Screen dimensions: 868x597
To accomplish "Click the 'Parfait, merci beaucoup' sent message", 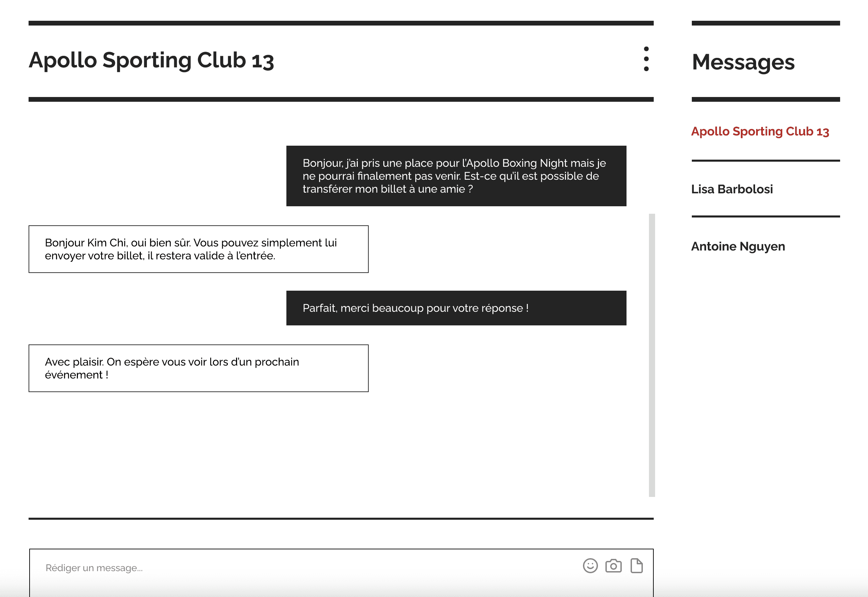I will pyautogui.click(x=456, y=308).
